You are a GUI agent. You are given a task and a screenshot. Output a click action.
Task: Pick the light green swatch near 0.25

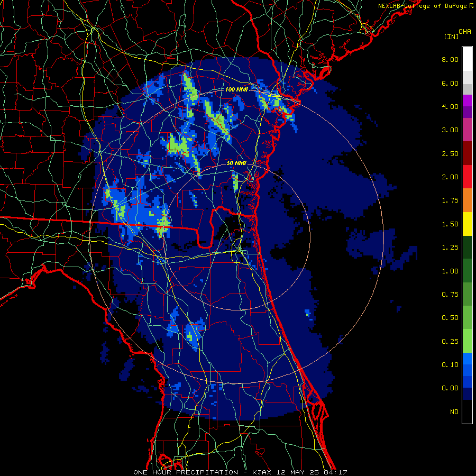click(467, 341)
